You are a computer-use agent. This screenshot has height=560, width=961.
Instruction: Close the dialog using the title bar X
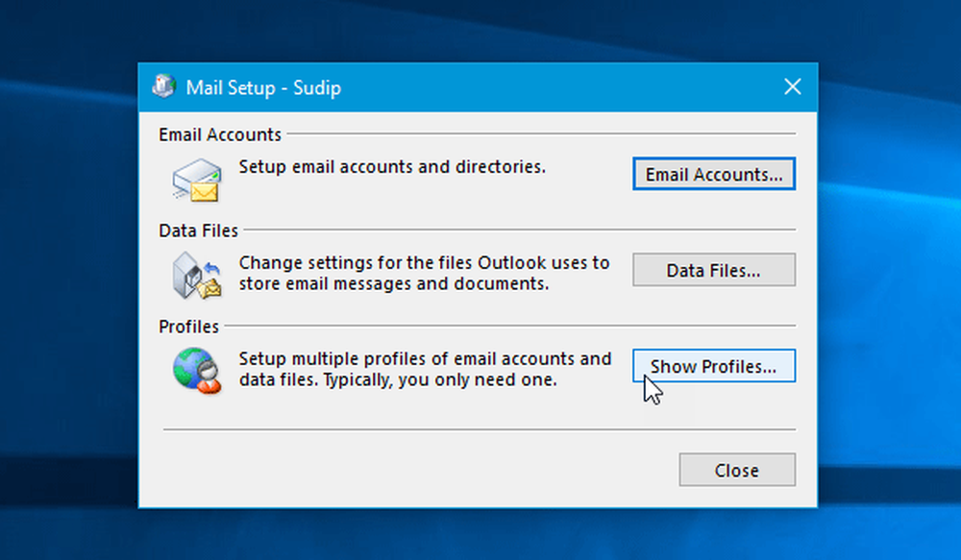click(792, 87)
